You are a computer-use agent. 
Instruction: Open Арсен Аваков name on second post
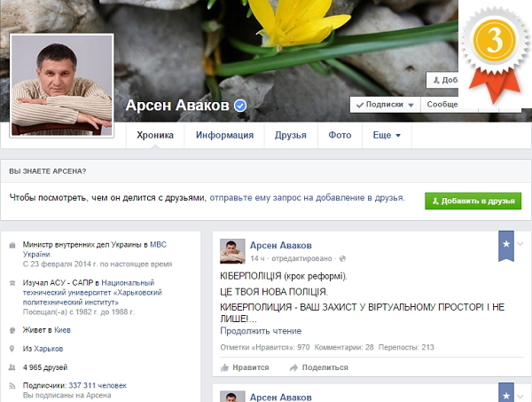point(281,398)
